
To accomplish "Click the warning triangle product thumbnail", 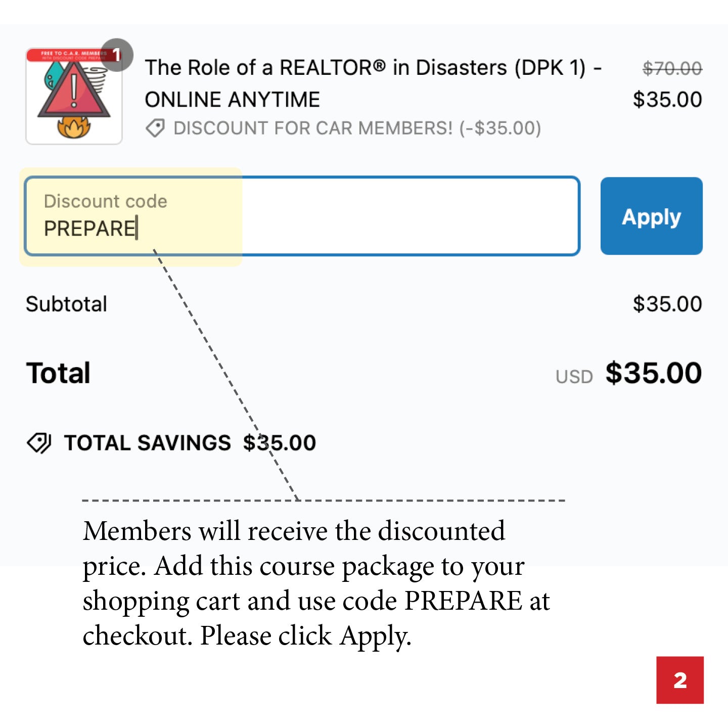I will (x=74, y=97).
